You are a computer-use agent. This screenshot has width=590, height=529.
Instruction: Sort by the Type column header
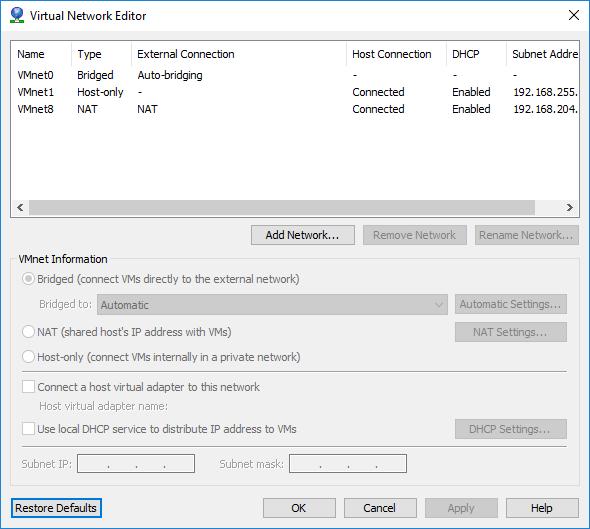coord(102,54)
